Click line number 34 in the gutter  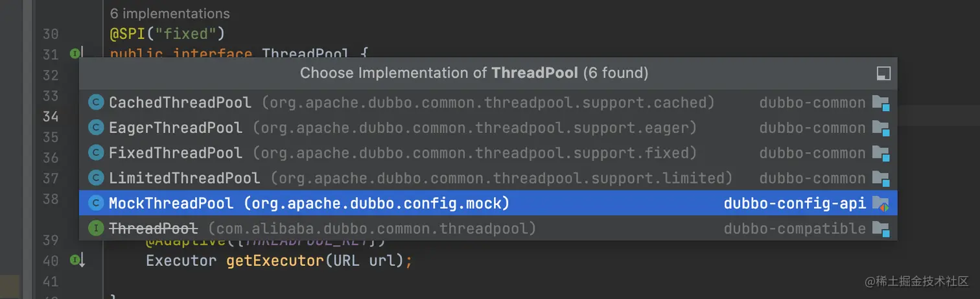(x=51, y=117)
